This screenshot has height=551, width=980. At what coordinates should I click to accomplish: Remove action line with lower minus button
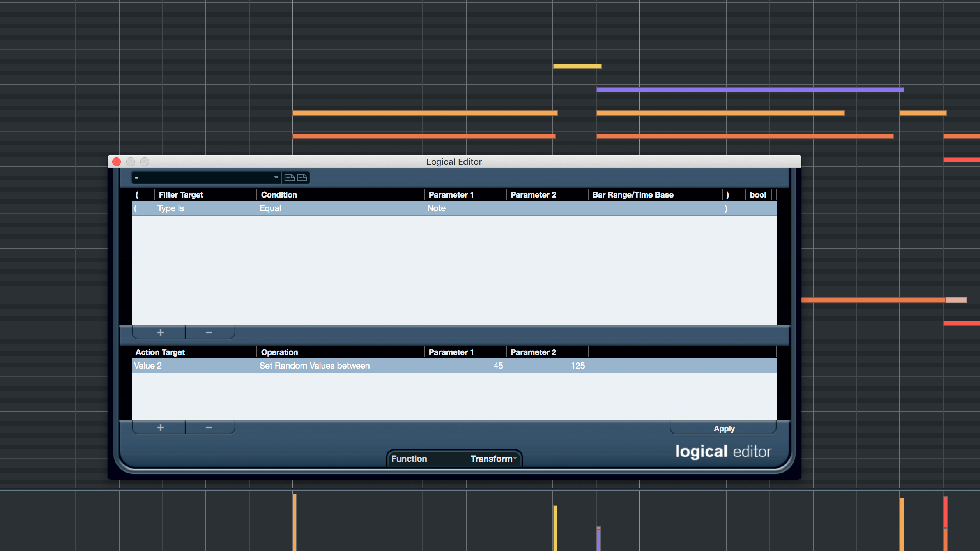tap(209, 427)
